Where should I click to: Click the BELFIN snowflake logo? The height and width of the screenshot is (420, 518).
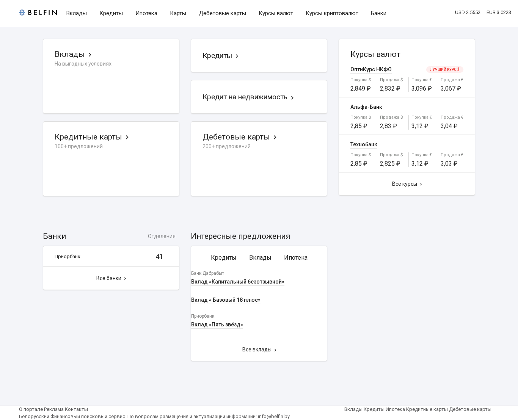pyautogui.click(x=38, y=13)
